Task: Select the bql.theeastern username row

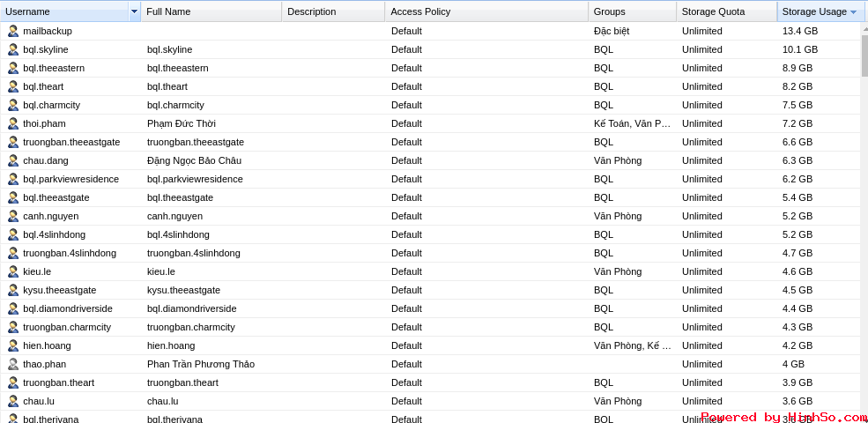Action: pos(431,68)
